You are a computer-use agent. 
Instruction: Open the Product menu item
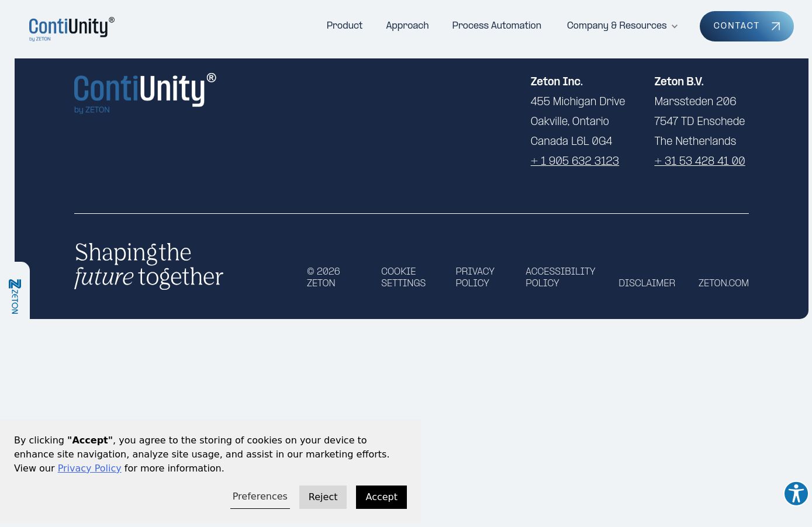(x=344, y=26)
